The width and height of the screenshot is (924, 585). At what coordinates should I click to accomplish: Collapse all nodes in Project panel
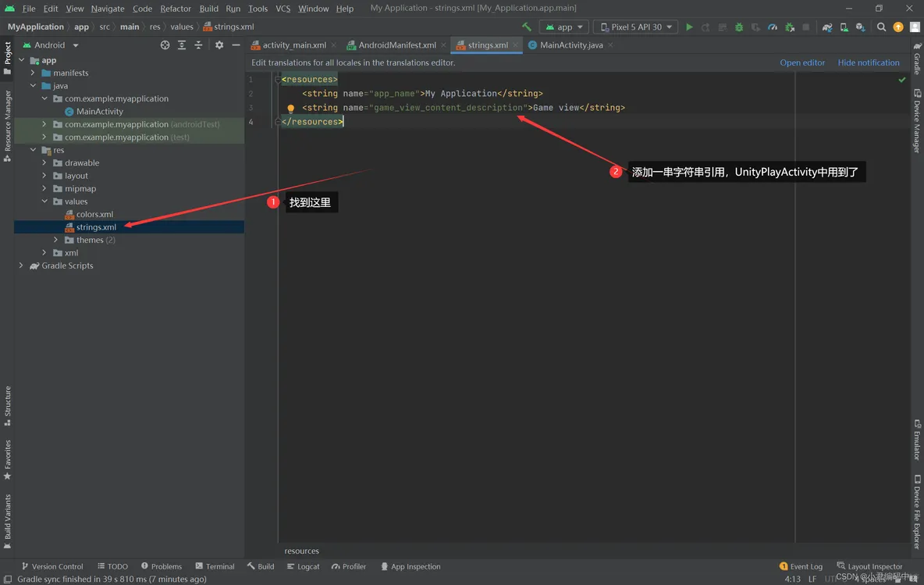(x=198, y=45)
